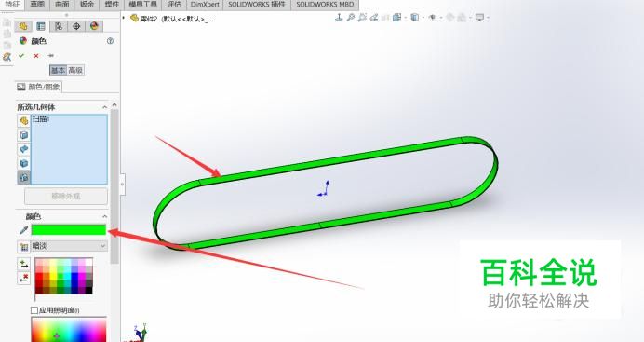Open the DisplayManager color-ball tab
The height and width of the screenshot is (342, 644).
(x=94, y=26)
